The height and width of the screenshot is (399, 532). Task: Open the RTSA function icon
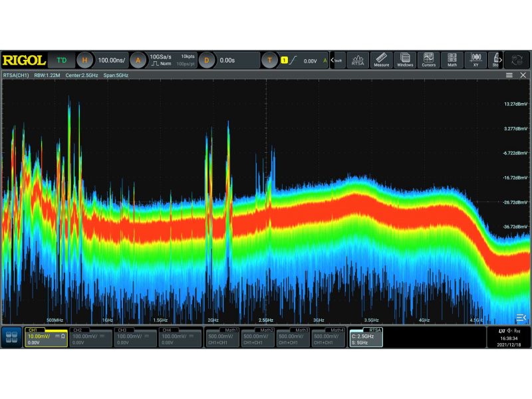358,61
